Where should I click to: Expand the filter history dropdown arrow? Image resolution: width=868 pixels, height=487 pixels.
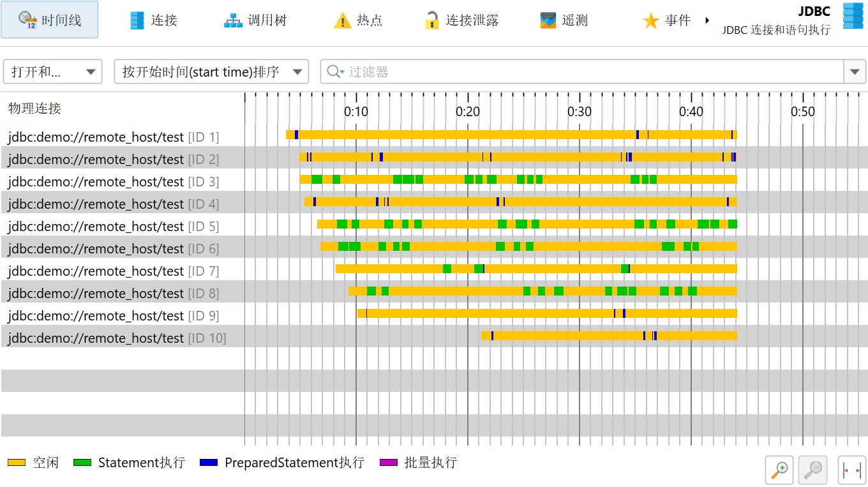855,71
